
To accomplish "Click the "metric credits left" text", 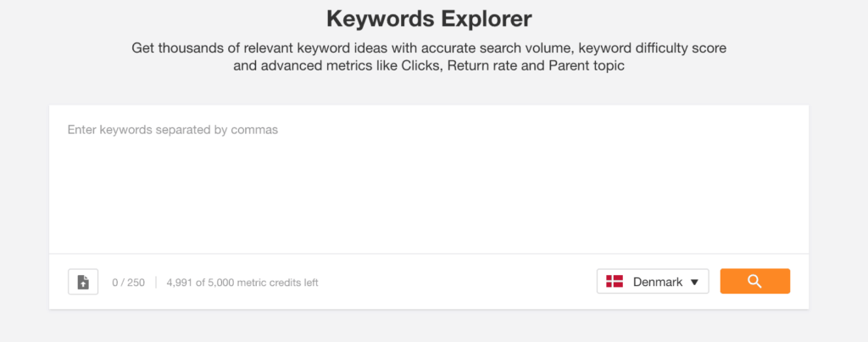I will (x=277, y=283).
